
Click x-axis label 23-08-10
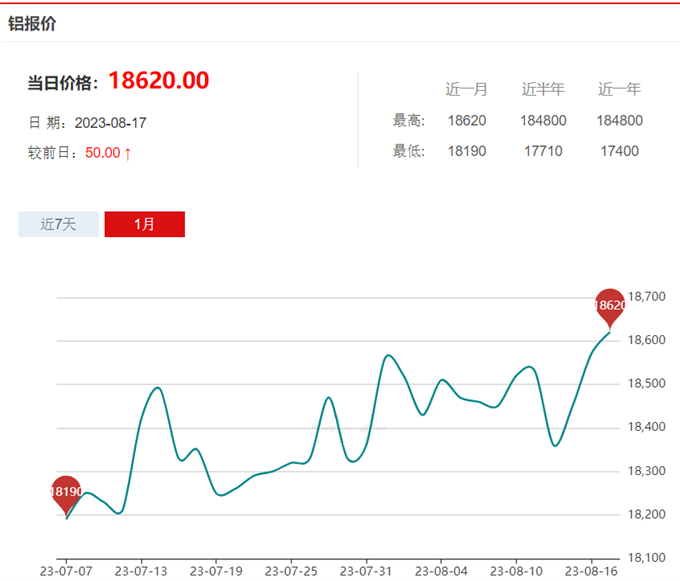coord(516,571)
